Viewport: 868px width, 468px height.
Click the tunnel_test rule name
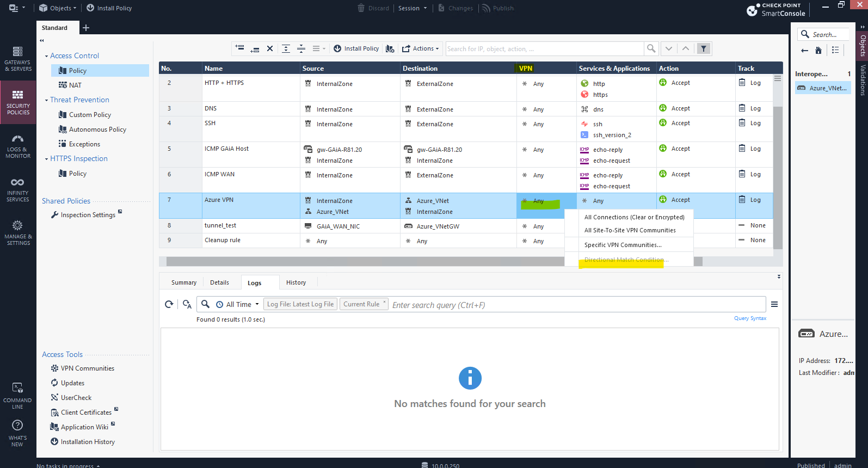tap(220, 225)
